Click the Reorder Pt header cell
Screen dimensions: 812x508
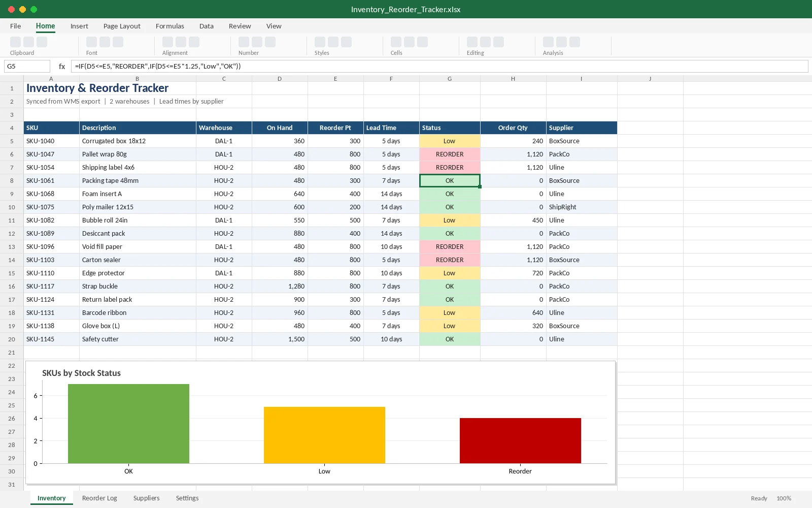pos(335,128)
